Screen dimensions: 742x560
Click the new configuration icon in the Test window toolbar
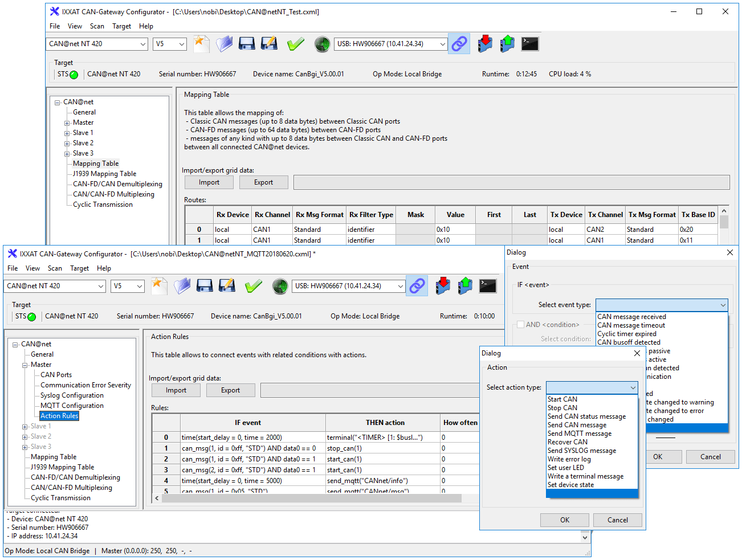(201, 43)
